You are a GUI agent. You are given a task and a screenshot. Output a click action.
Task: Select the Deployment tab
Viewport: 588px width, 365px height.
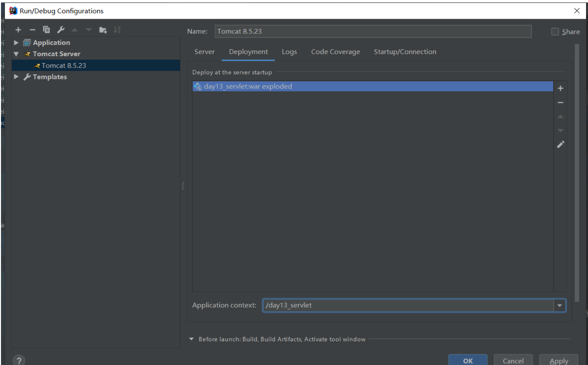[x=248, y=52]
